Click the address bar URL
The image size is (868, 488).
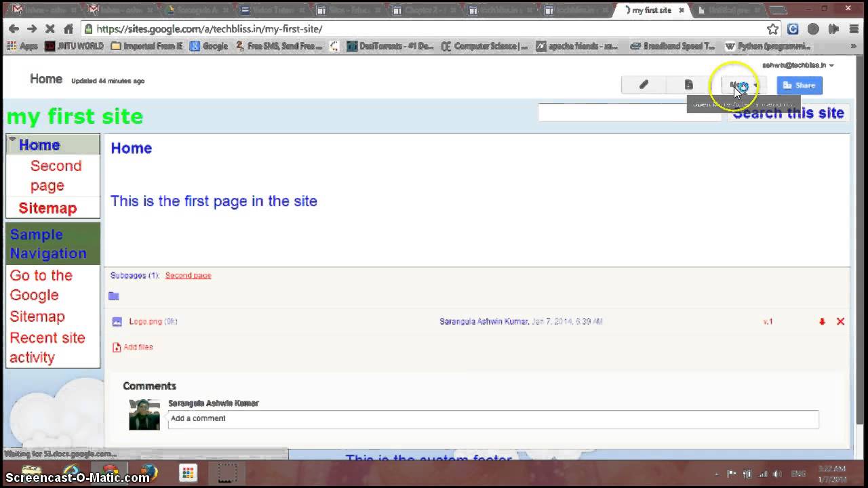[x=210, y=29]
